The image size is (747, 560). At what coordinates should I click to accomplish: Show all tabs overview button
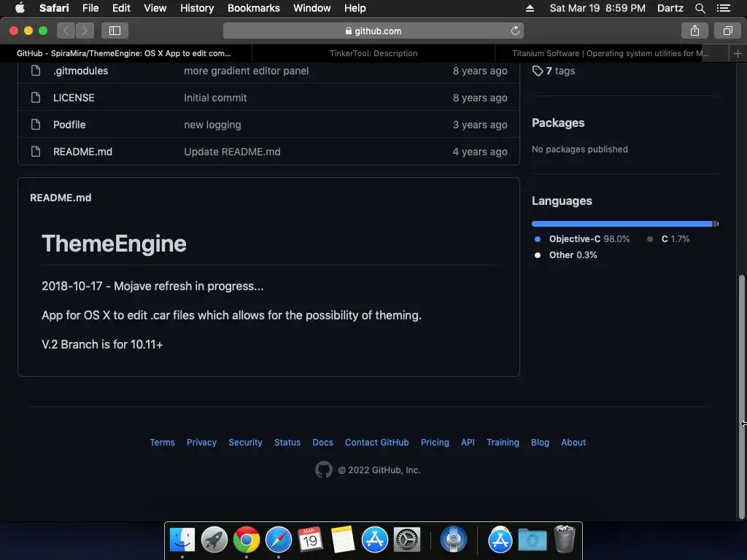click(x=727, y=31)
